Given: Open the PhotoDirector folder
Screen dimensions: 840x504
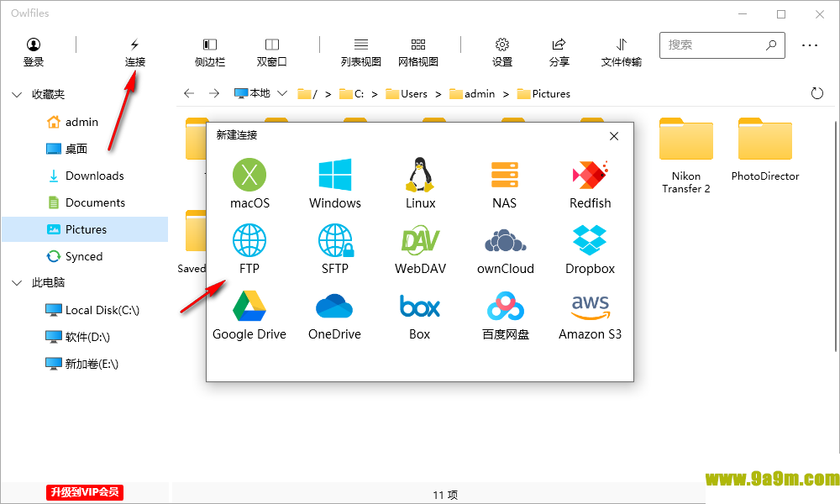Looking at the screenshot, I should [x=765, y=150].
